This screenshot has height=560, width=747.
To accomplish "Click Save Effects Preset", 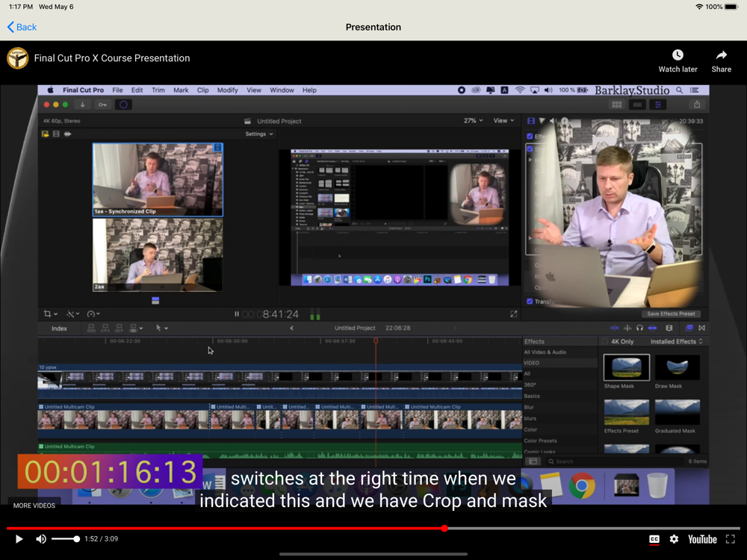I will pyautogui.click(x=671, y=314).
